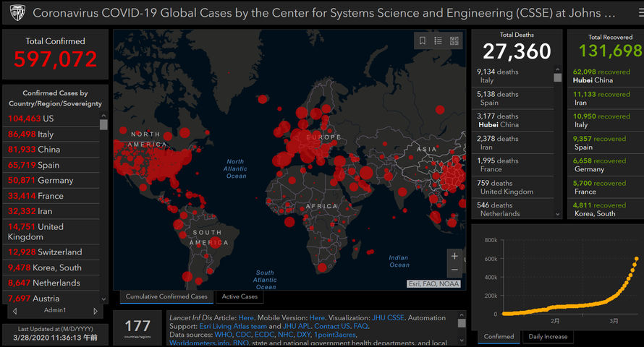The height and width of the screenshot is (347, 644).
Task: Open the JHU APL link
Action: click(297, 327)
